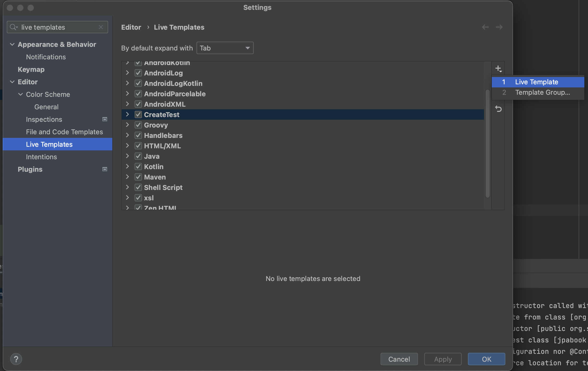Image resolution: width=588 pixels, height=371 pixels.
Task: Choose Live Template from the popup
Action: point(536,82)
